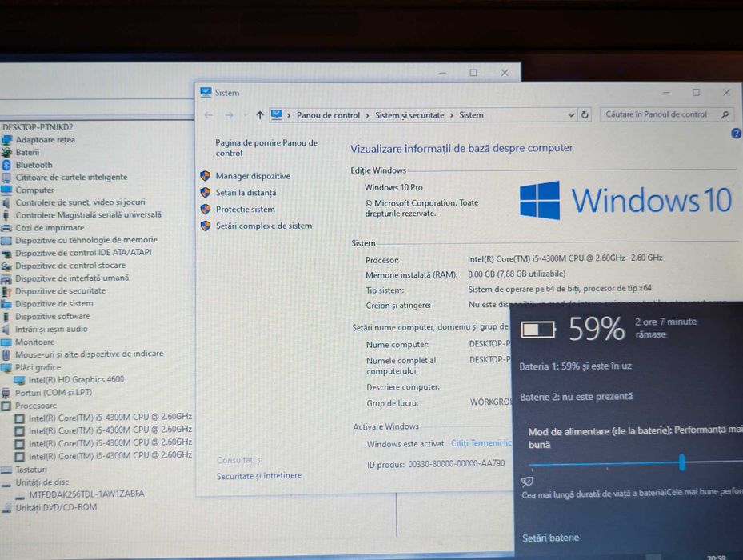The height and width of the screenshot is (560, 743).
Task: Select the Tastaturi category icon
Action: 6,470
